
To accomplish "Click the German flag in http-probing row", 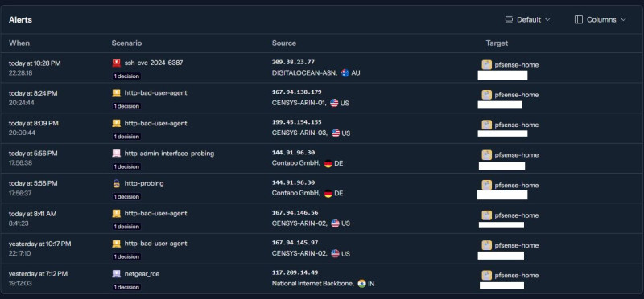I will 328,193.
